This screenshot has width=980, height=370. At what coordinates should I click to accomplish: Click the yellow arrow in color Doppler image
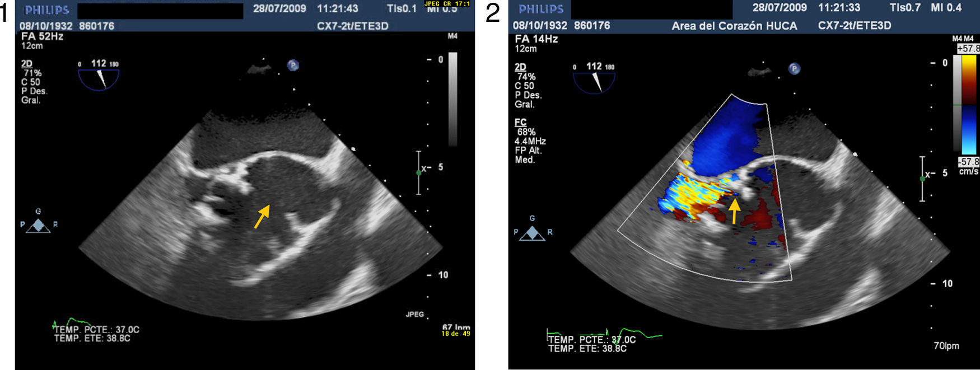734,211
